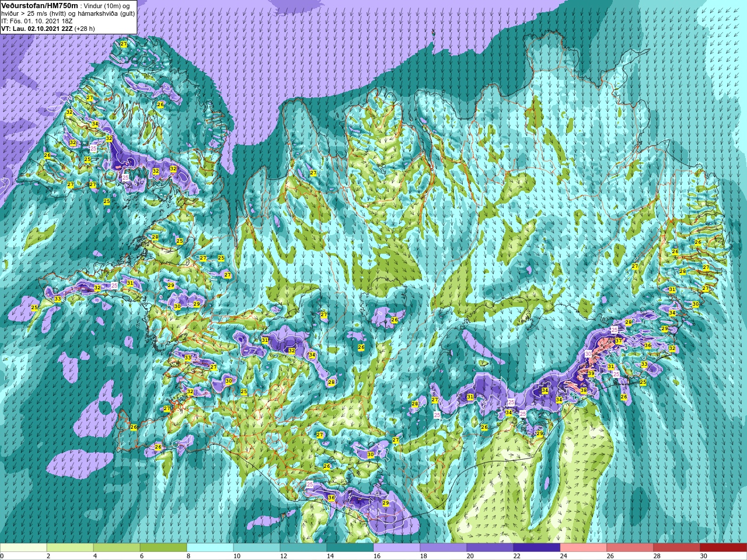Click the yellow 39 gust label

[591, 374]
